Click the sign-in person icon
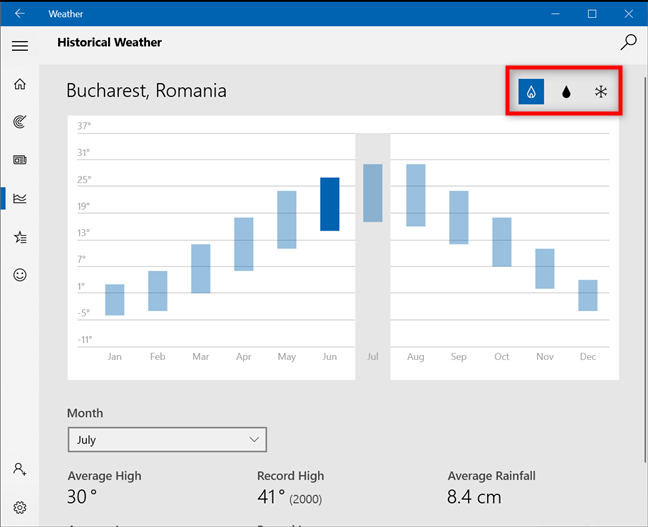The width and height of the screenshot is (648, 527). 20,468
